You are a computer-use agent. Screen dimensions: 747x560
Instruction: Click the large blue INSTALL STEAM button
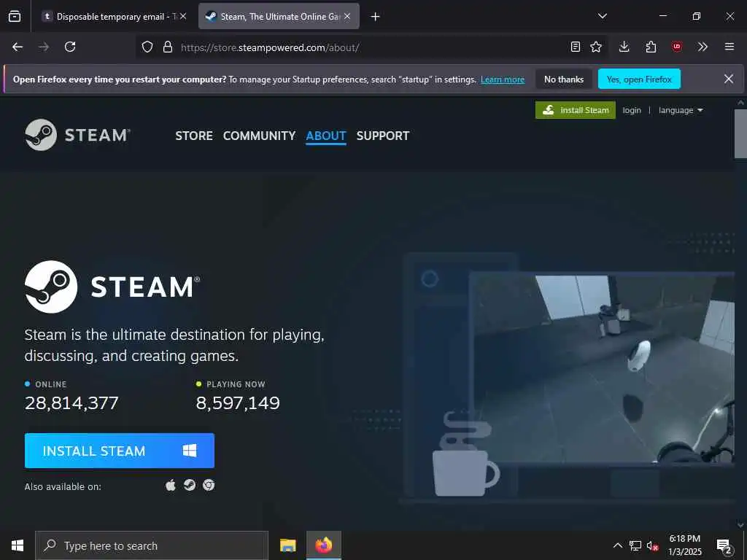[x=120, y=451]
